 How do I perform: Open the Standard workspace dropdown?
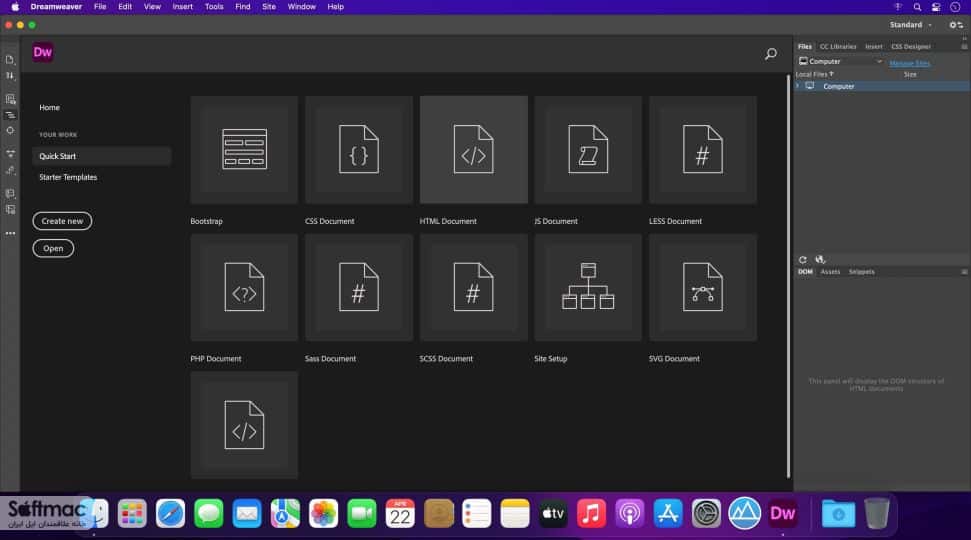910,25
